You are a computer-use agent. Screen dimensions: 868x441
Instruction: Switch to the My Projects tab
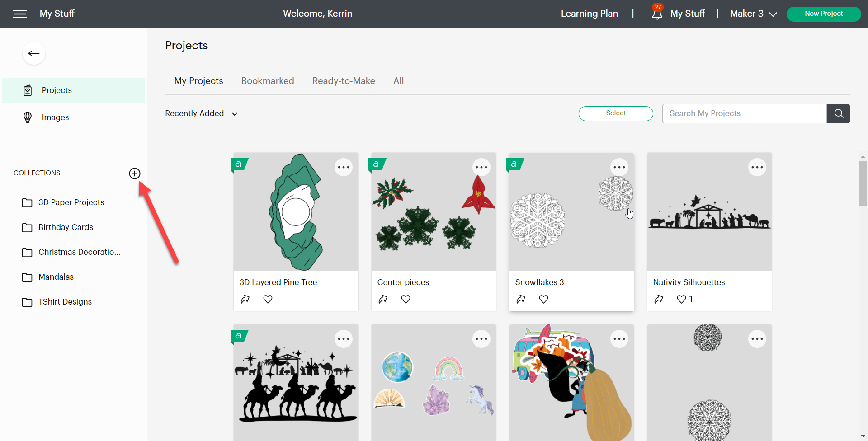(x=198, y=81)
